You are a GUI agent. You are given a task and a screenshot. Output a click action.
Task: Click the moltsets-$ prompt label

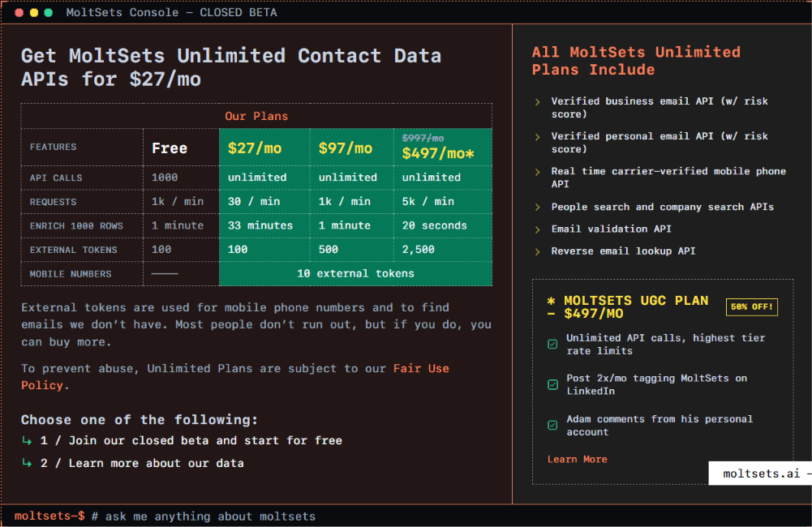point(49,516)
